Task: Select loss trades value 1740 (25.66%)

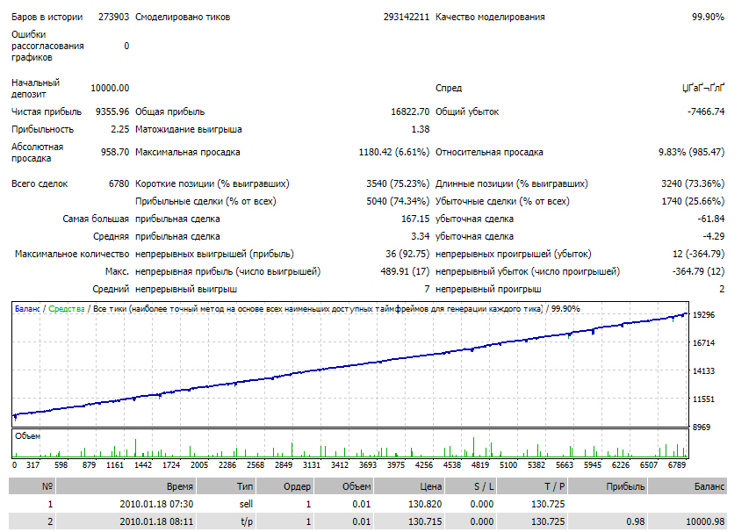Action: (x=693, y=201)
